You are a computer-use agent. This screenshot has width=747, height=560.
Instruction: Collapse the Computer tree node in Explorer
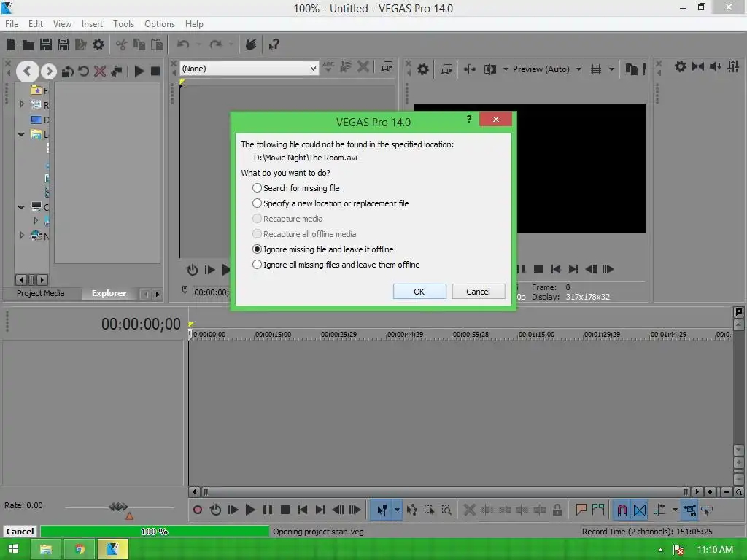21,207
